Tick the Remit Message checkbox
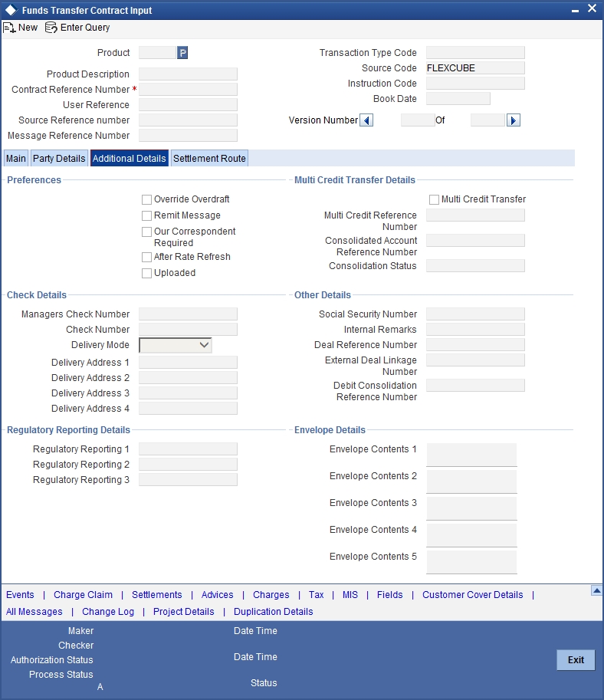Viewport: 604px width, 700px height. (146, 215)
